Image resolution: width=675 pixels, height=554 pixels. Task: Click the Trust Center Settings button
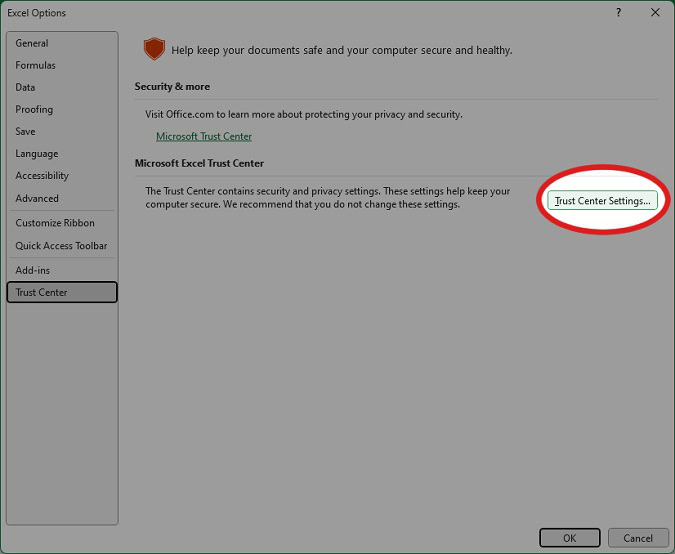click(602, 201)
